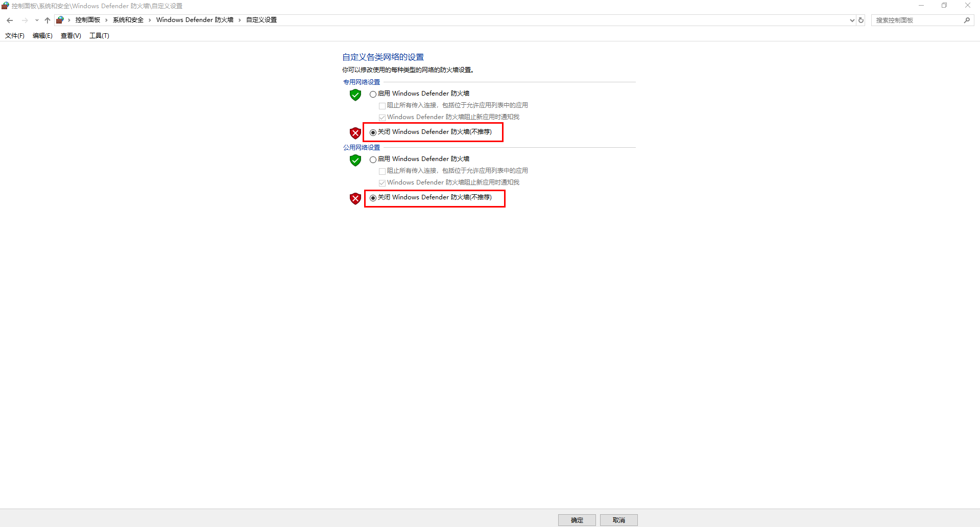This screenshot has width=980, height=527.
Task: Click the Back navigation arrow
Action: pyautogui.click(x=10, y=20)
